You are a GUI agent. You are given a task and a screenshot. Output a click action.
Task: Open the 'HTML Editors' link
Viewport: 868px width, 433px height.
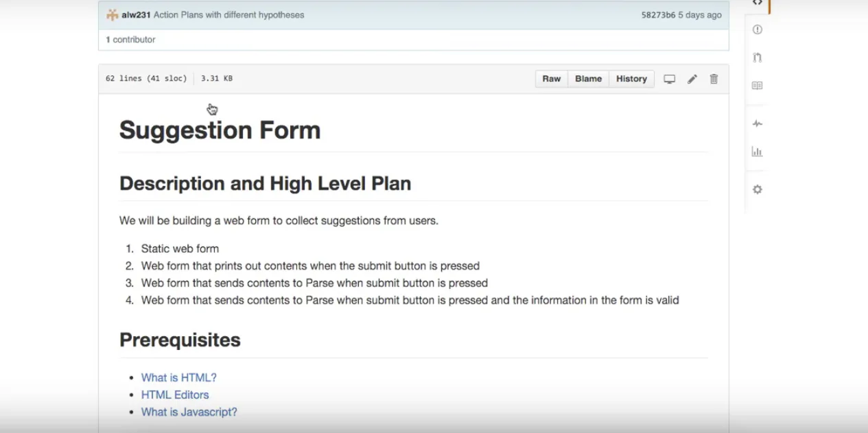pos(175,395)
